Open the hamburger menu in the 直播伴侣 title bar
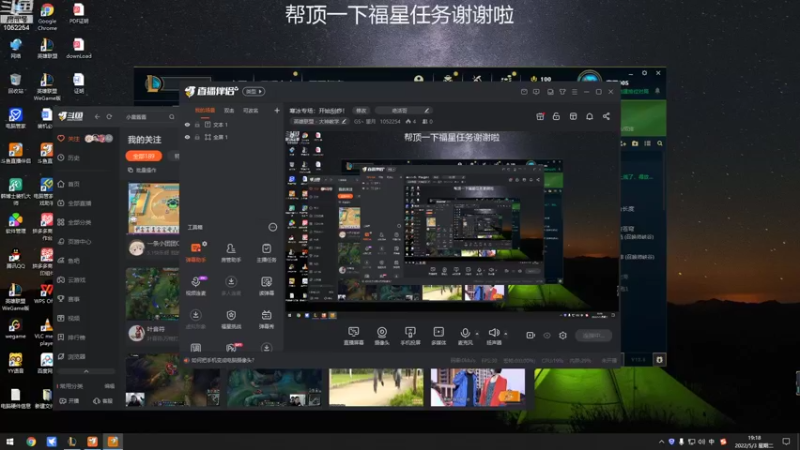 (574, 92)
